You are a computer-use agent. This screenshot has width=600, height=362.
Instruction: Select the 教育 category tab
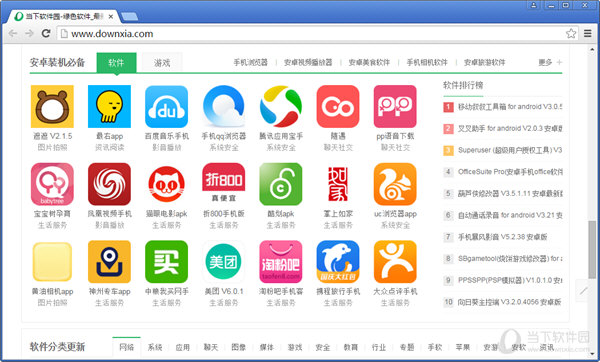351,347
